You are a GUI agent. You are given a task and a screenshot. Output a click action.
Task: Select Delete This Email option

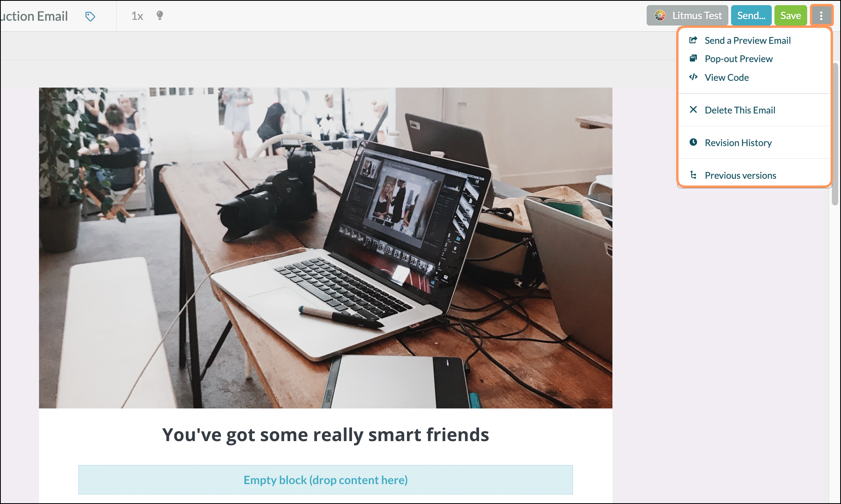click(x=755, y=110)
